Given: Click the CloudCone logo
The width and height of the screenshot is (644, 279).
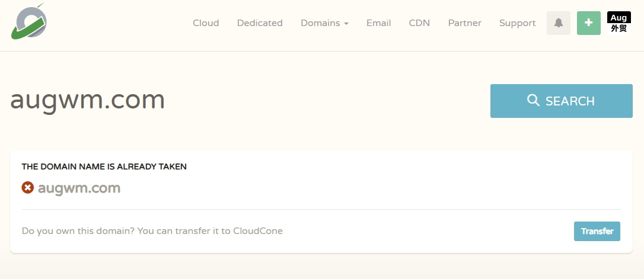Looking at the screenshot, I should pyautogui.click(x=28, y=23).
